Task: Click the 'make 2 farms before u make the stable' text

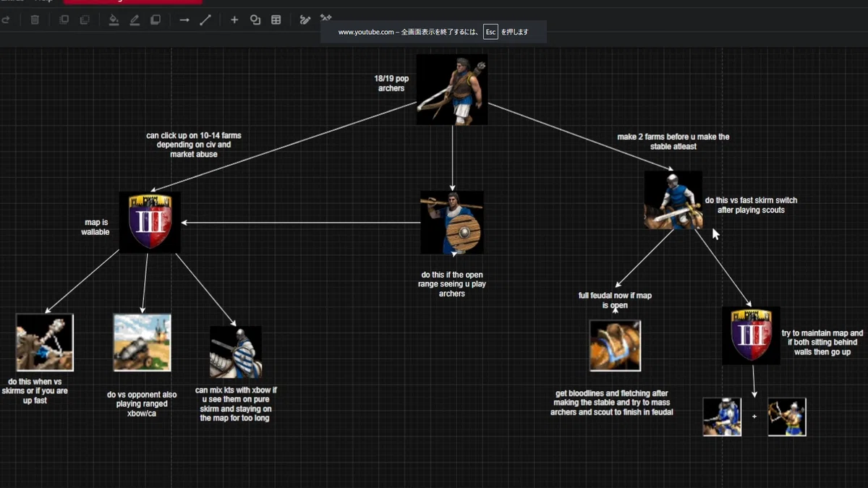Action: (673, 141)
